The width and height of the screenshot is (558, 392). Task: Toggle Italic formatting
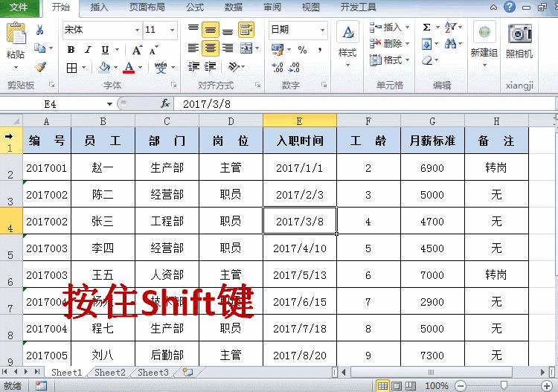[x=88, y=50]
